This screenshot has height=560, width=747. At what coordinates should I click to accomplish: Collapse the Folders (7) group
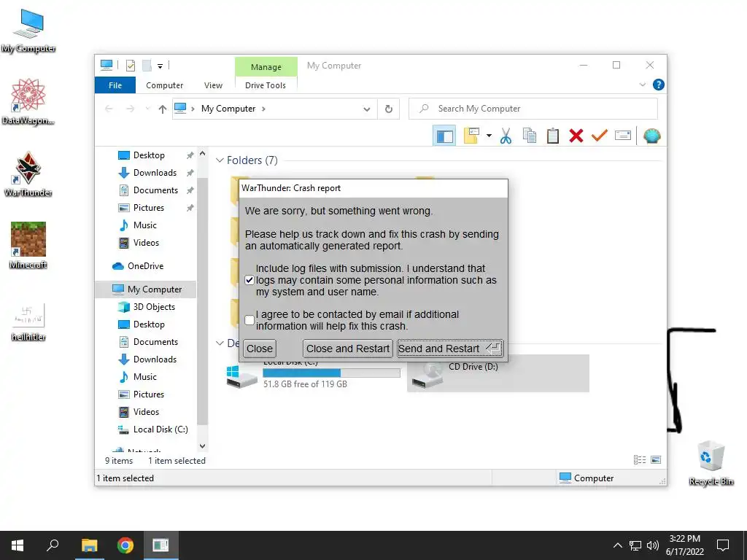pos(220,160)
